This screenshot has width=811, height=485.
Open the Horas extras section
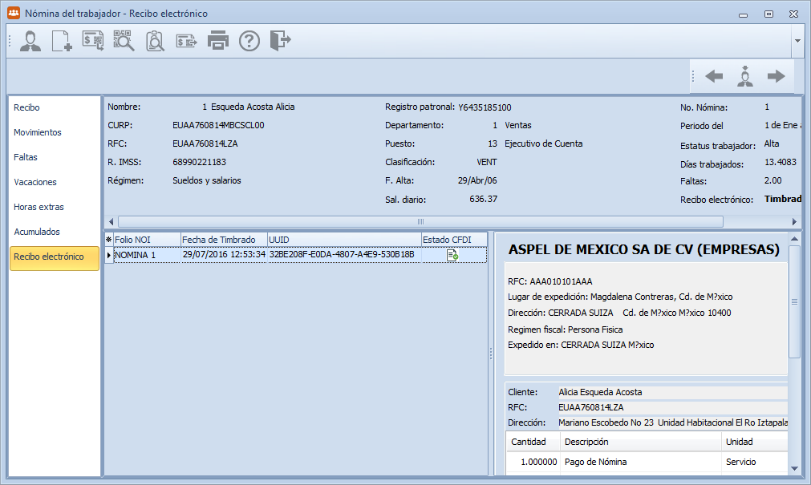[x=39, y=207]
